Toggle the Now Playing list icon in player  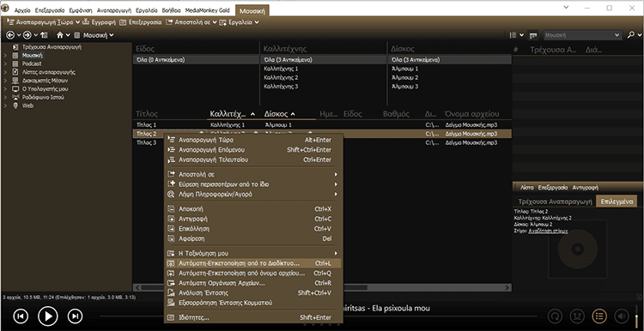(599, 316)
